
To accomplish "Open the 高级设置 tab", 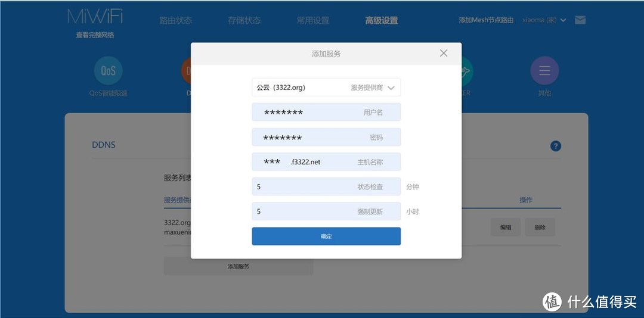I will [382, 20].
